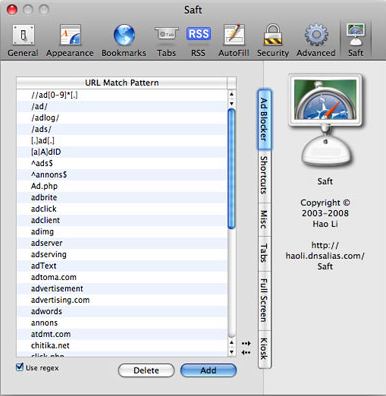Click the haoli.dnsalias.com/Saft URL text
The image size is (386, 396).
point(325,256)
